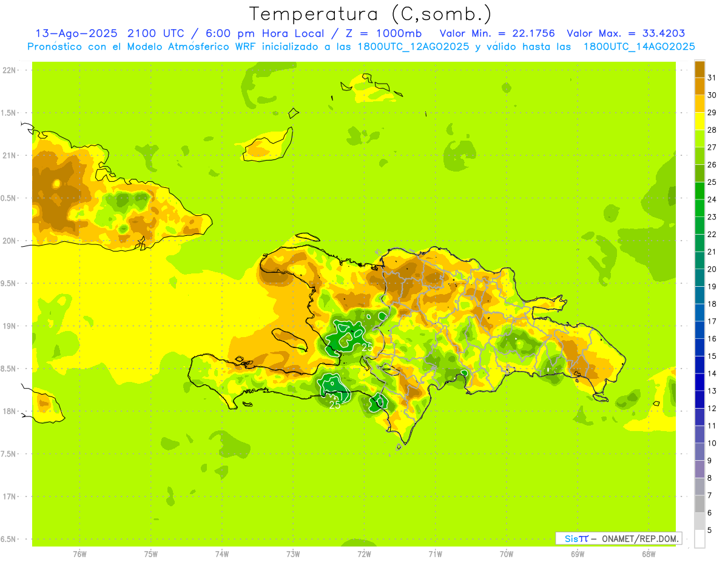This screenshot has width=728, height=562.
Task: Click the "25" contour label beside the northern green patch
Action: click(x=367, y=347)
